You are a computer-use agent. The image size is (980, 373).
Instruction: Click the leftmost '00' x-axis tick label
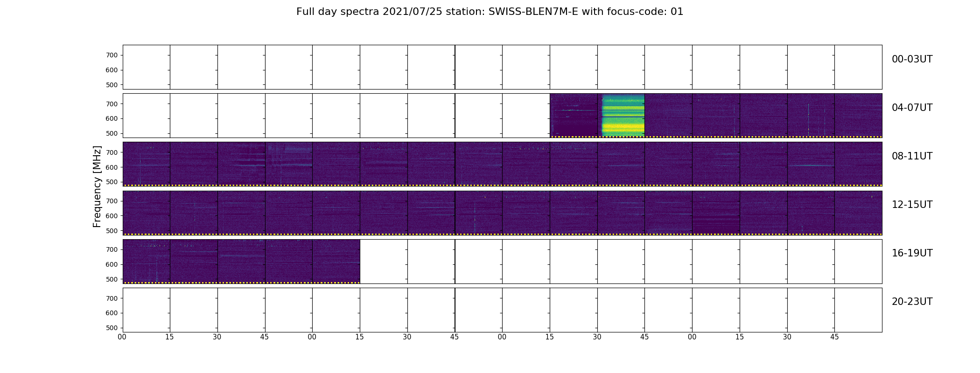[122, 337]
